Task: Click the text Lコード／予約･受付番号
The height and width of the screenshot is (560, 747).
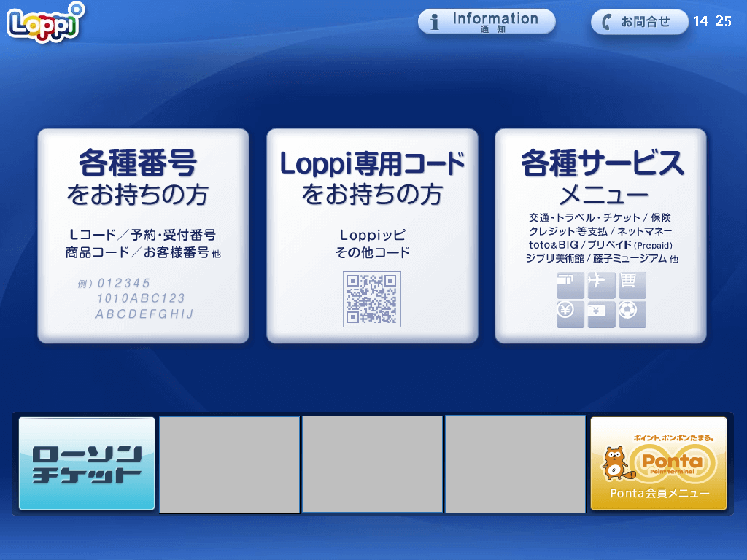Action: point(143,235)
